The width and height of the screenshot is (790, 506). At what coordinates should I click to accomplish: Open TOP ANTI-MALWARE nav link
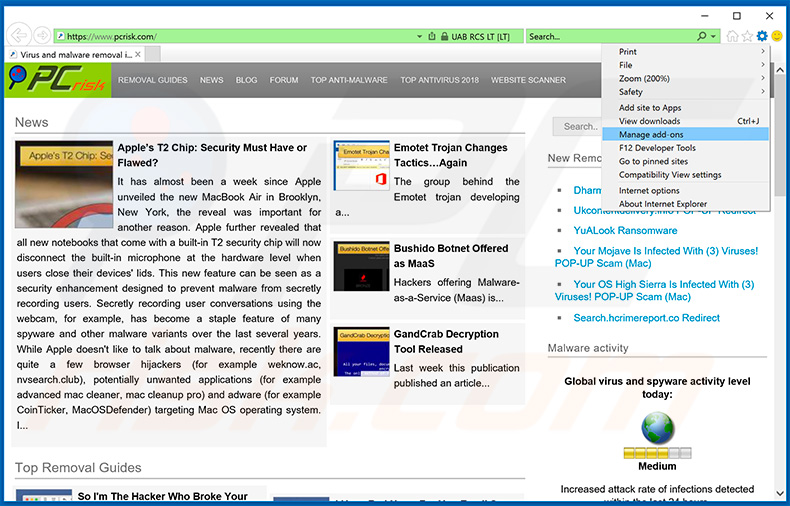click(x=349, y=80)
